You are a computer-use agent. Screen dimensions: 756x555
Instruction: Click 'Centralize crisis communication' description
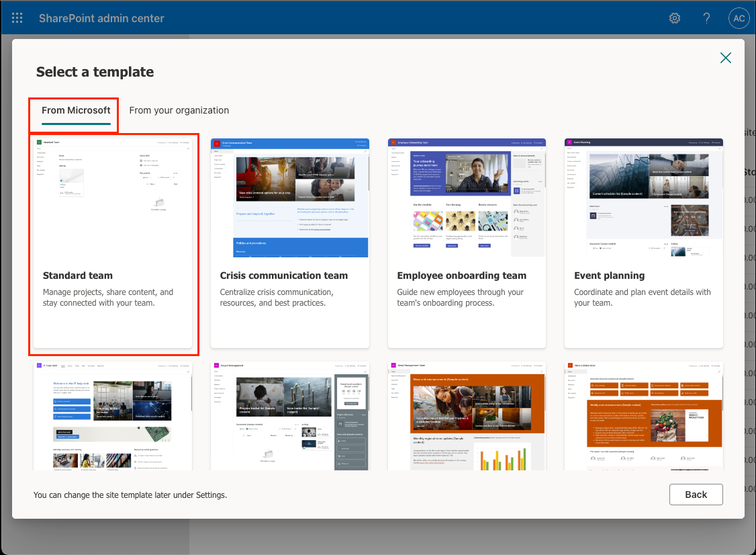(276, 297)
